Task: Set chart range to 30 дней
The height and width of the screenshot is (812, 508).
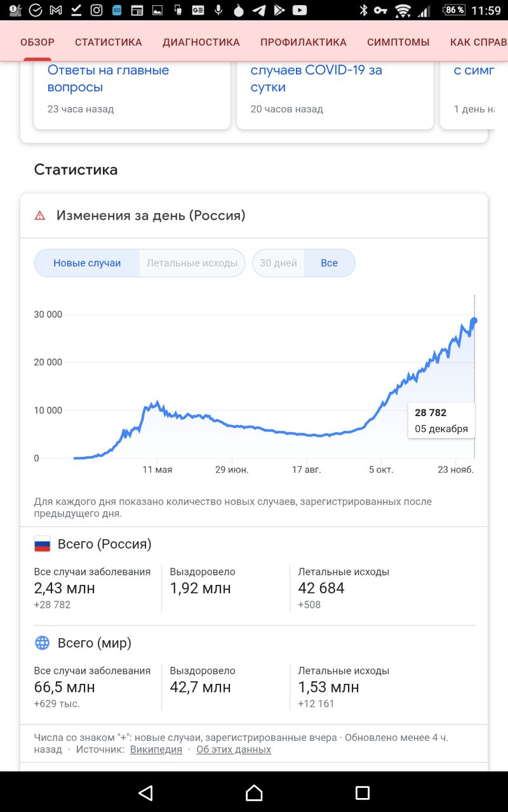Action: pyautogui.click(x=278, y=263)
